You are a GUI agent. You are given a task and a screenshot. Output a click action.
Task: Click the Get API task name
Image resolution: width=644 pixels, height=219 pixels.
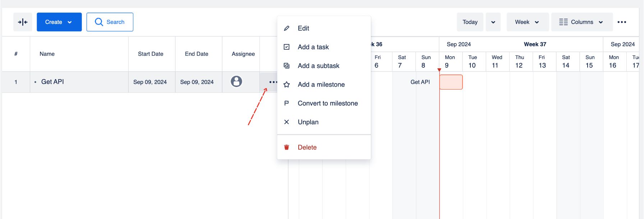[52, 82]
